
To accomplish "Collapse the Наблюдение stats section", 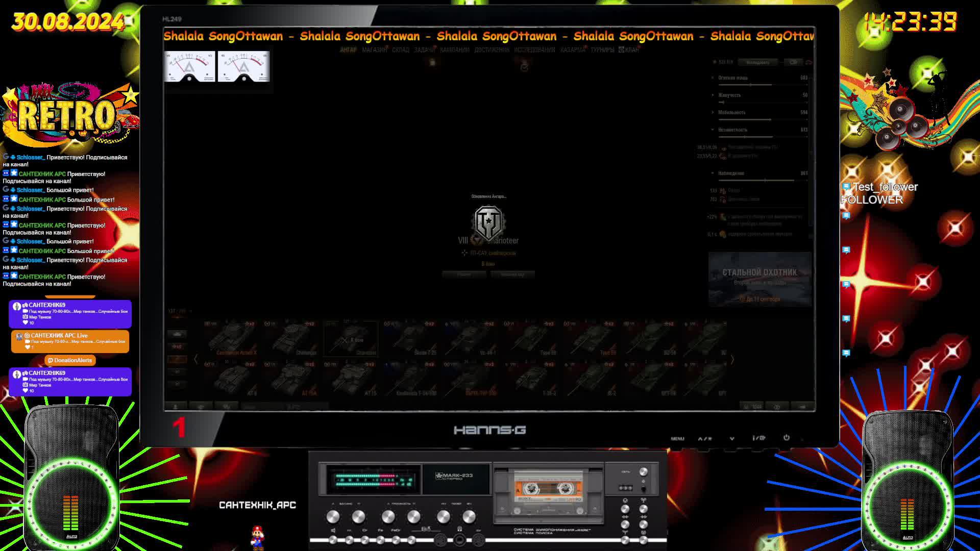I will pyautogui.click(x=730, y=173).
